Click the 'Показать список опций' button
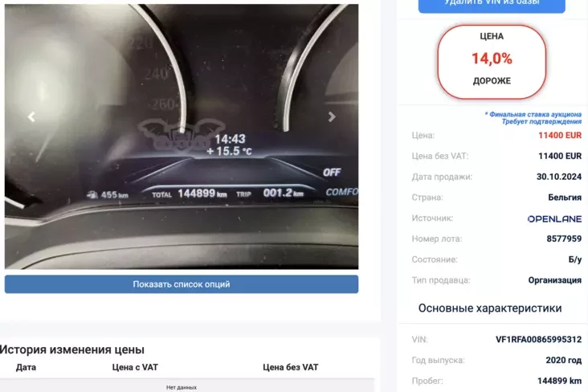588x392 pixels. point(182,284)
